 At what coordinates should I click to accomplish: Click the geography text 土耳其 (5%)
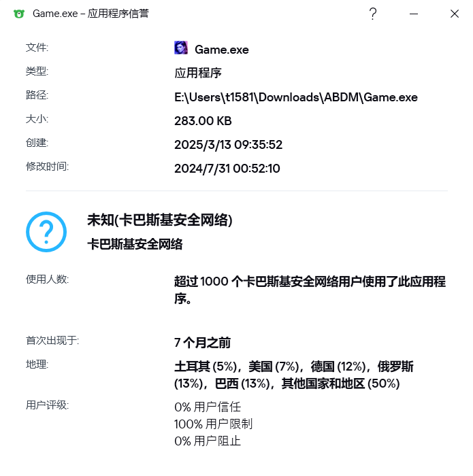[206, 367]
